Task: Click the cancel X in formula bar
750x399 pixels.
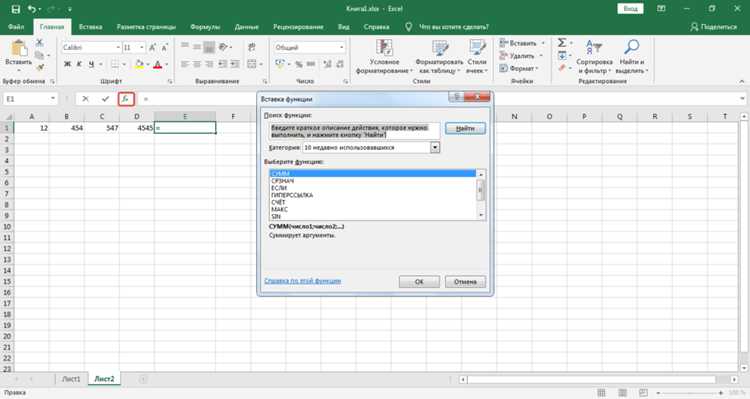Action: pyautogui.click(x=85, y=99)
